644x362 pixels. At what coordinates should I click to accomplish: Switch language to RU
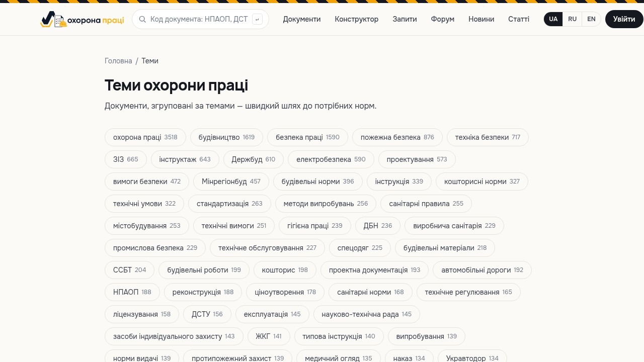[573, 19]
